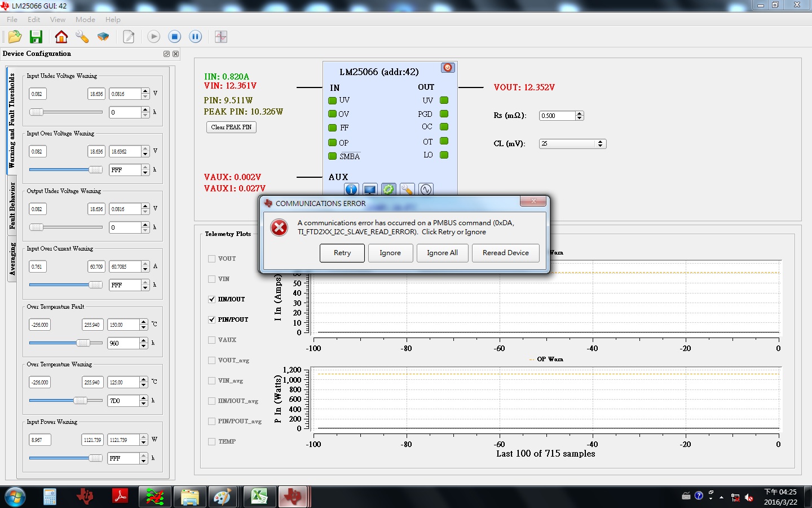Click the monitor icon under AUX
This screenshot has height=508, width=812.
370,190
